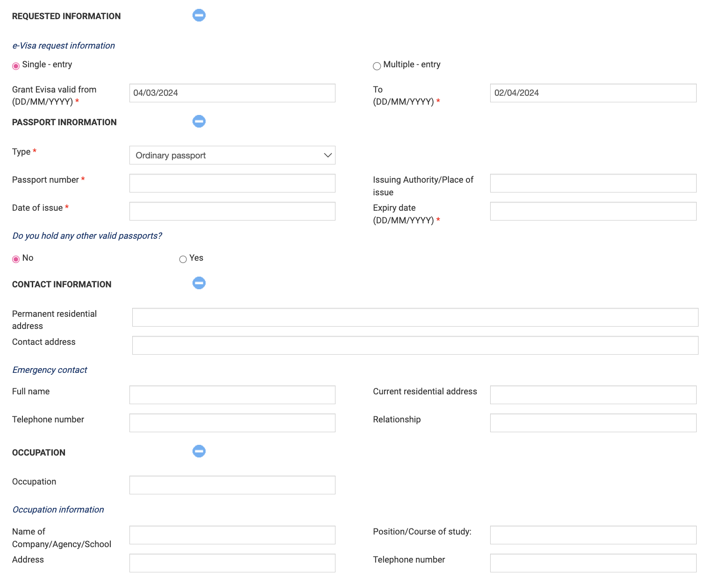Click the emergency contact Full name field
728x585 pixels.
click(x=232, y=395)
